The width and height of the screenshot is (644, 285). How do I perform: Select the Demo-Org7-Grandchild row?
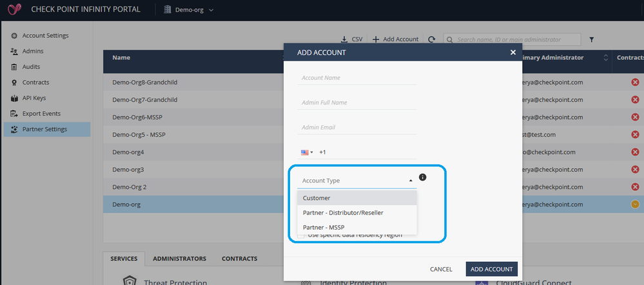(x=193, y=100)
